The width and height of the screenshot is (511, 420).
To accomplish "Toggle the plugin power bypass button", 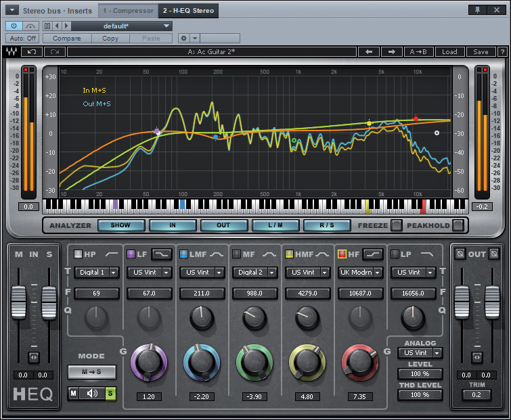I will (14, 26).
